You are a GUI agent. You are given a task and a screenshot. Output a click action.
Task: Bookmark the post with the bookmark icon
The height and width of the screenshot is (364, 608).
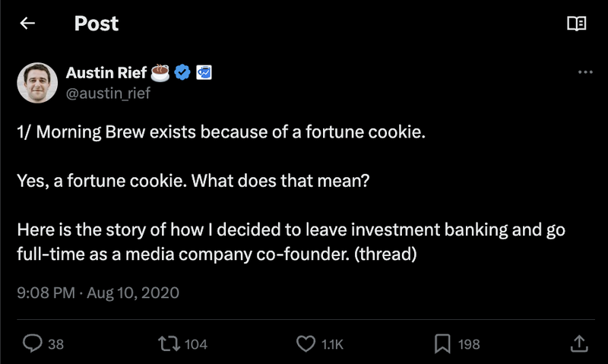pyautogui.click(x=442, y=344)
